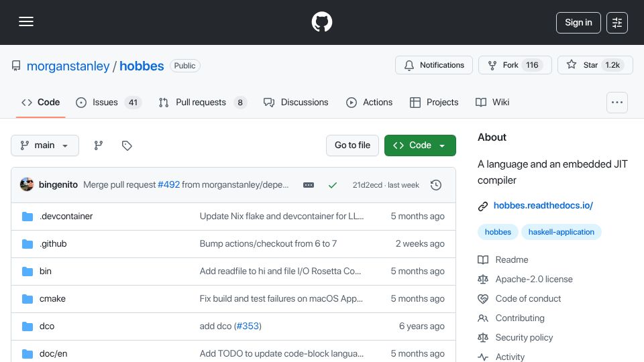Expand the additional navigation options ellipsis

coord(617,103)
